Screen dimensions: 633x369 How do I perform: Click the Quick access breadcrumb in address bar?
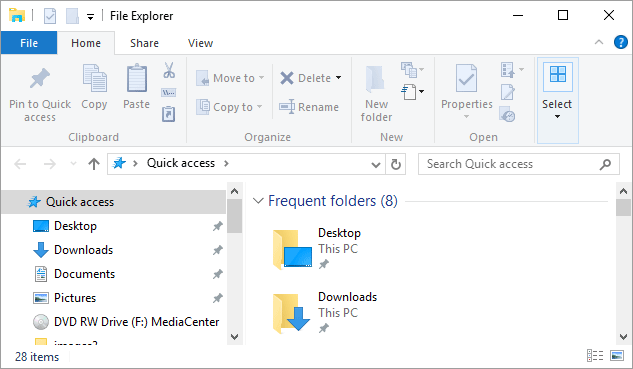coord(181,163)
